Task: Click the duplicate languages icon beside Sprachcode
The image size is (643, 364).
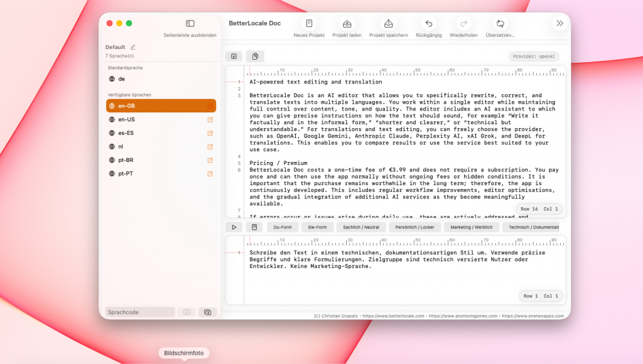Action: coord(207,312)
